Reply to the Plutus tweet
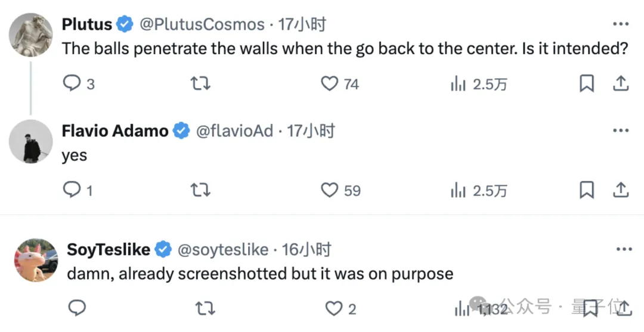This screenshot has height=332, width=644. [72, 83]
